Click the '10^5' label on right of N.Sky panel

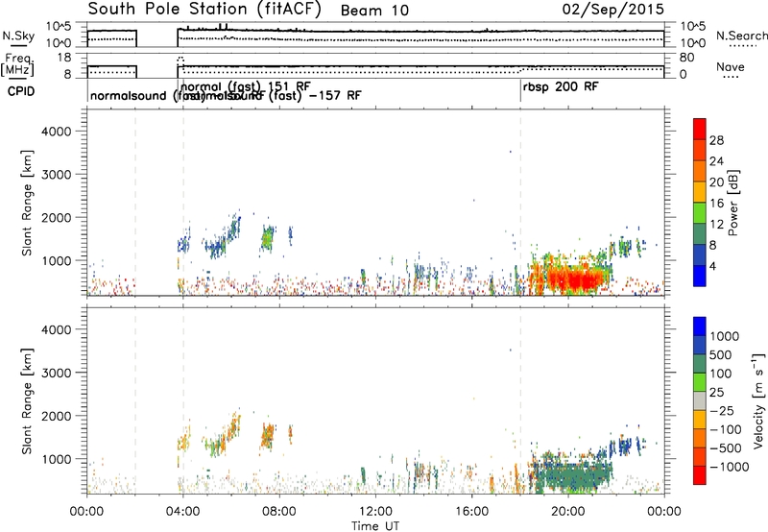coord(693,26)
